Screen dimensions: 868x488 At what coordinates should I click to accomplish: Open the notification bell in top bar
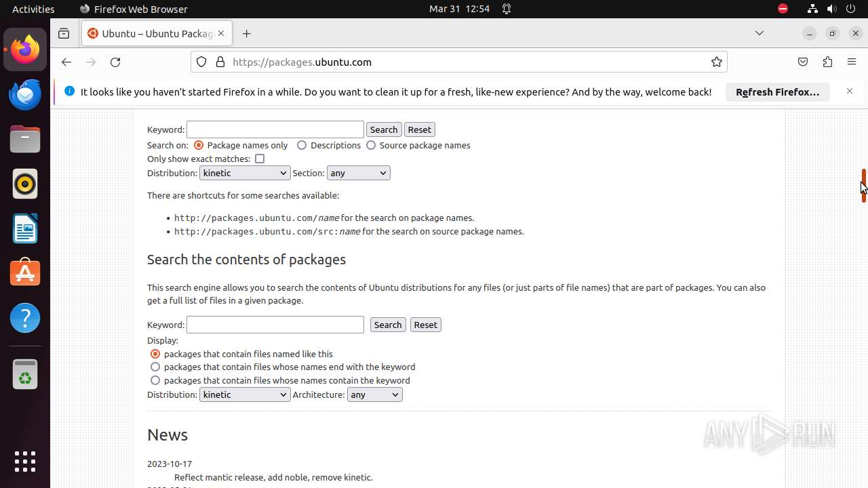pyautogui.click(x=507, y=9)
